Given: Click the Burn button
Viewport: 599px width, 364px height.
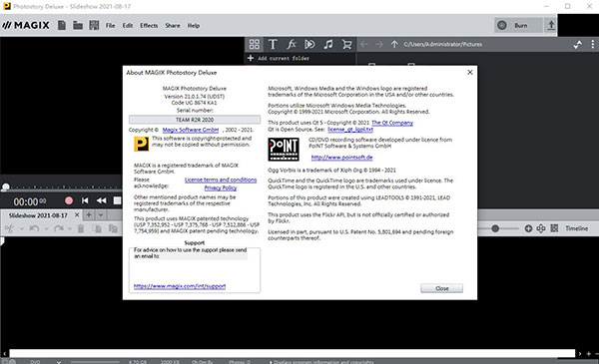Looking at the screenshot, I should (x=518, y=25).
